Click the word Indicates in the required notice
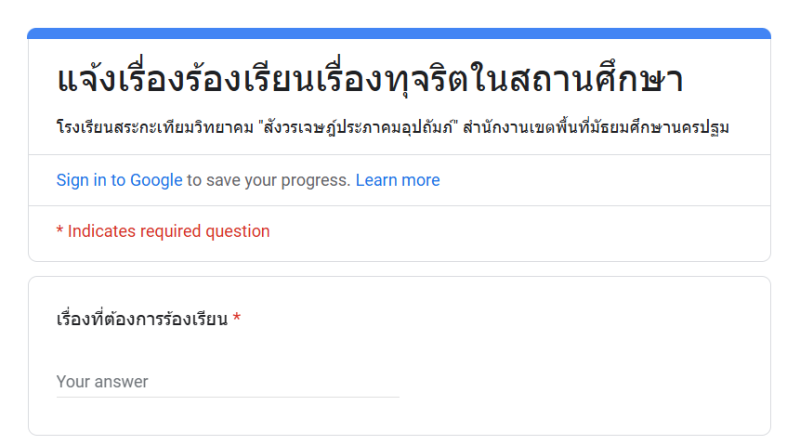Image resolution: width=800 pixels, height=445 pixels. coord(102,231)
